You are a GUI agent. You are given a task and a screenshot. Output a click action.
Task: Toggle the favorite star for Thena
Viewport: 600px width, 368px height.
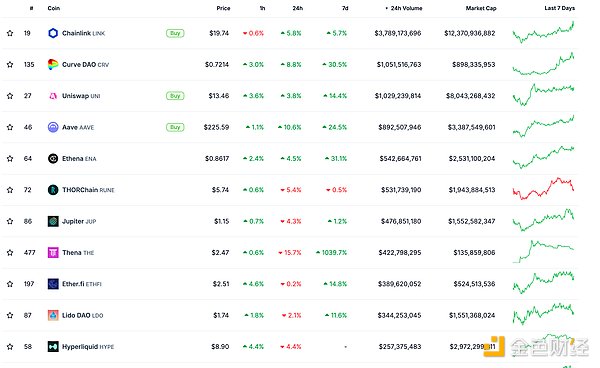(x=10, y=253)
